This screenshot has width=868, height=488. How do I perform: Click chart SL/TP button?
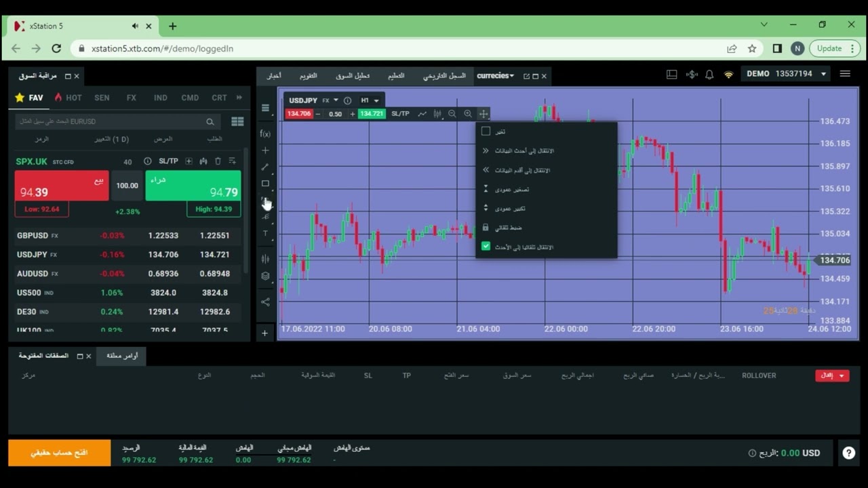coord(400,114)
